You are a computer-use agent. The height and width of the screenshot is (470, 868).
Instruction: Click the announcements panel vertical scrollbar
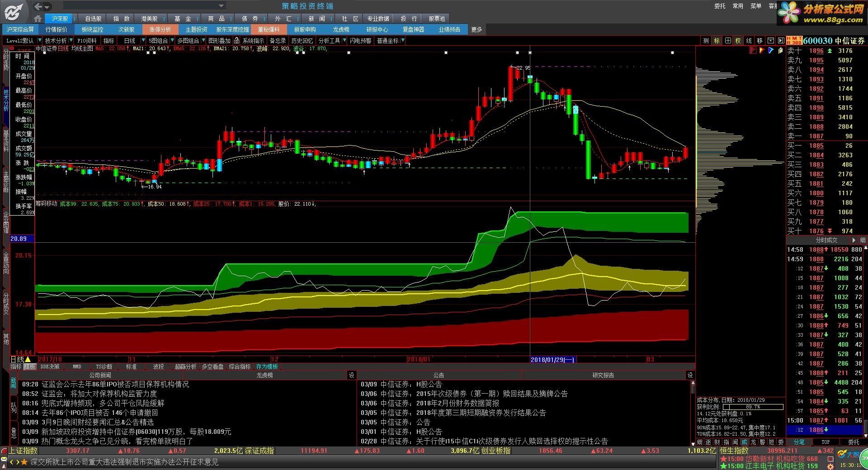click(693, 413)
